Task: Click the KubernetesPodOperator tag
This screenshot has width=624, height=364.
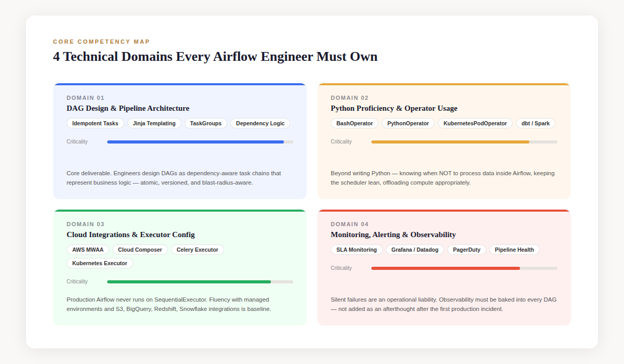Action: pos(475,123)
